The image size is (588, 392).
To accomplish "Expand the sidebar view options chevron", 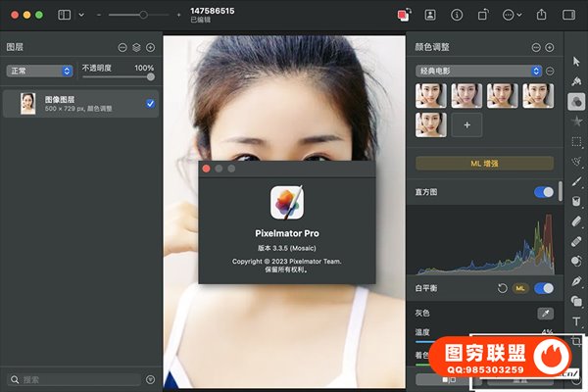I will click(80, 15).
